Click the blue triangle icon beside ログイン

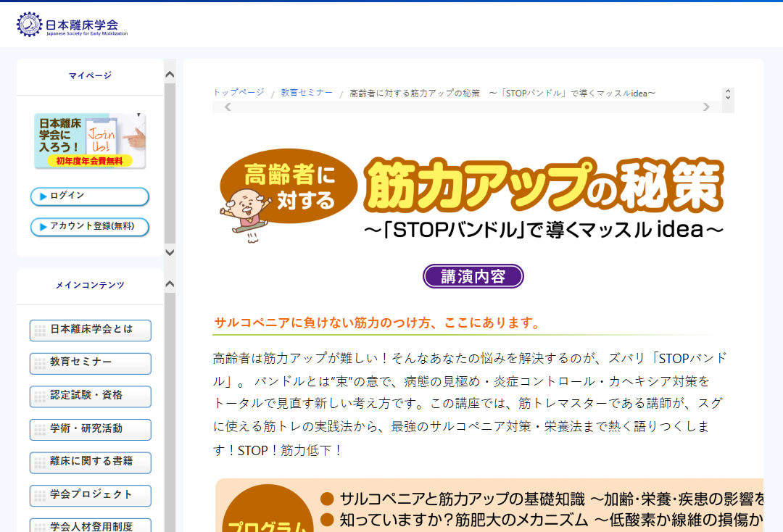[x=43, y=196]
